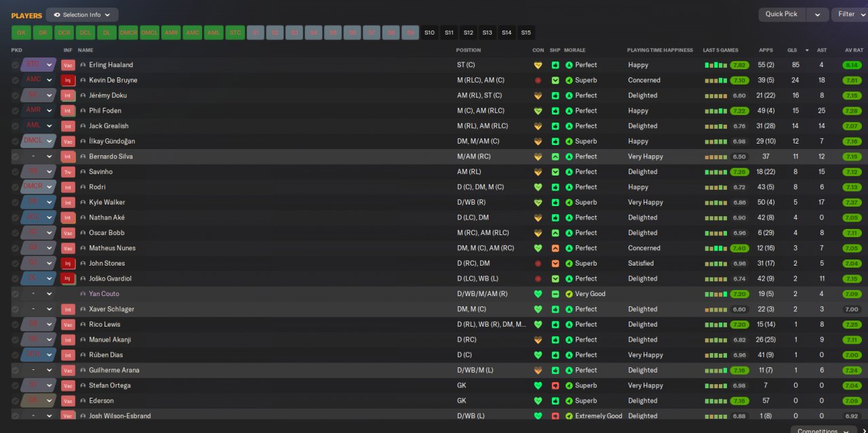Click the condition heart icon for Rúben Dias

[x=538, y=355]
